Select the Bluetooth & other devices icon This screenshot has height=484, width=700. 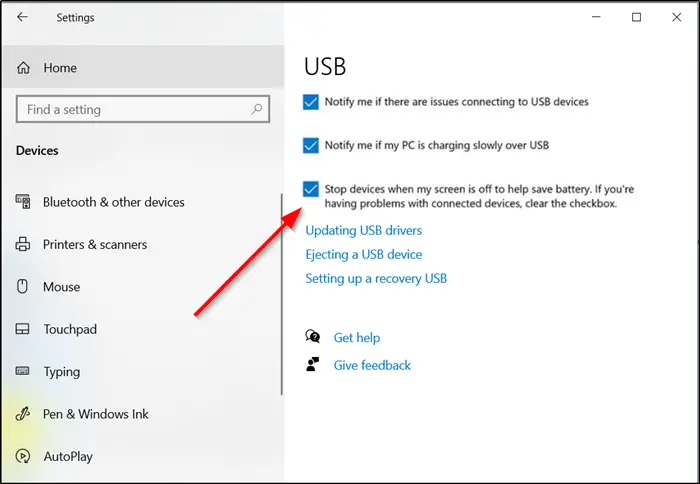click(23, 202)
